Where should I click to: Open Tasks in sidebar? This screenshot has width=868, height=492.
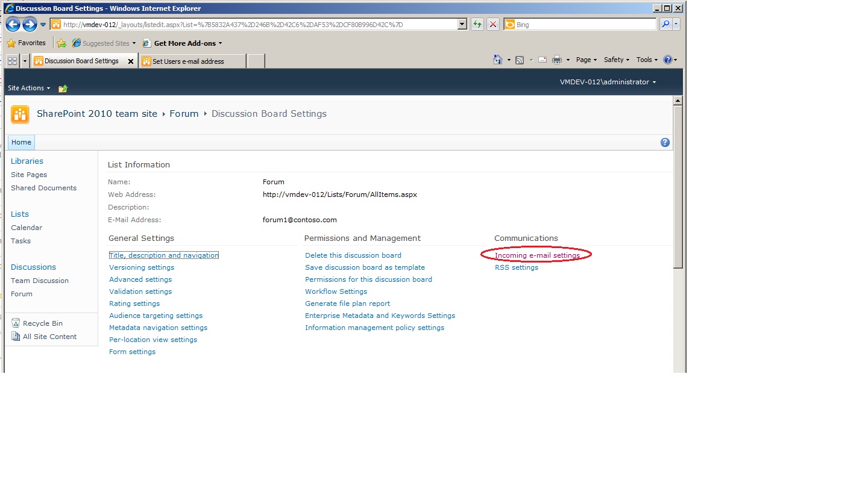20,241
